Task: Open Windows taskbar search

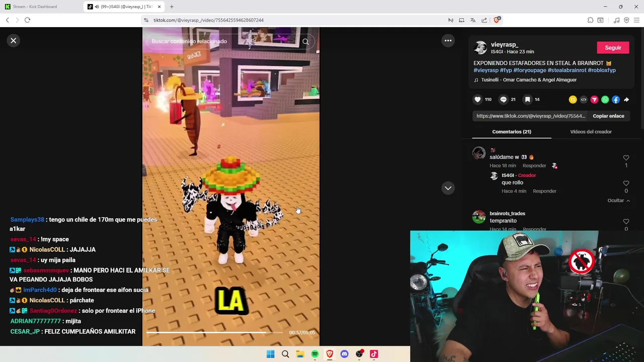Action: click(x=285, y=354)
